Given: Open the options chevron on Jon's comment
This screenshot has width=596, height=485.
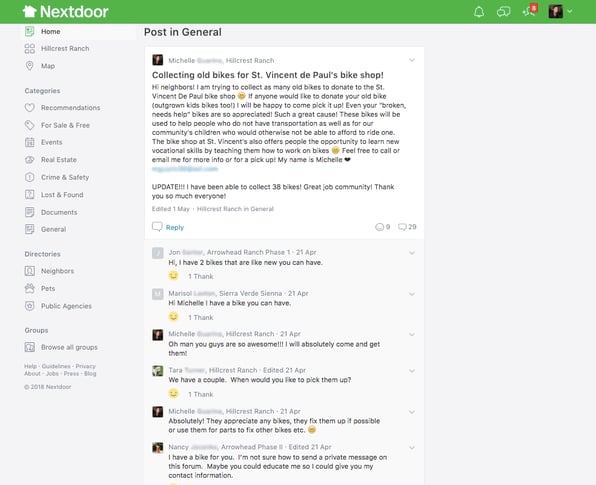Looking at the screenshot, I should [412, 253].
